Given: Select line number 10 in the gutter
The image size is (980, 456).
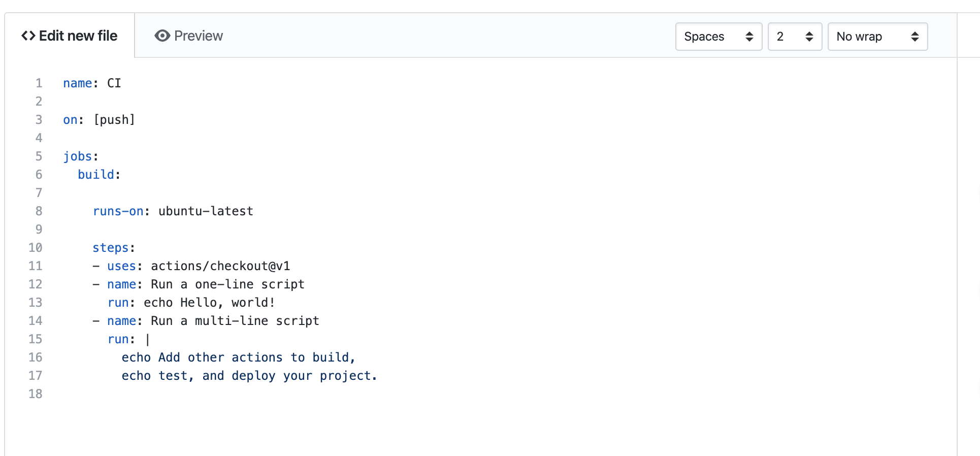Looking at the screenshot, I should click(x=36, y=247).
